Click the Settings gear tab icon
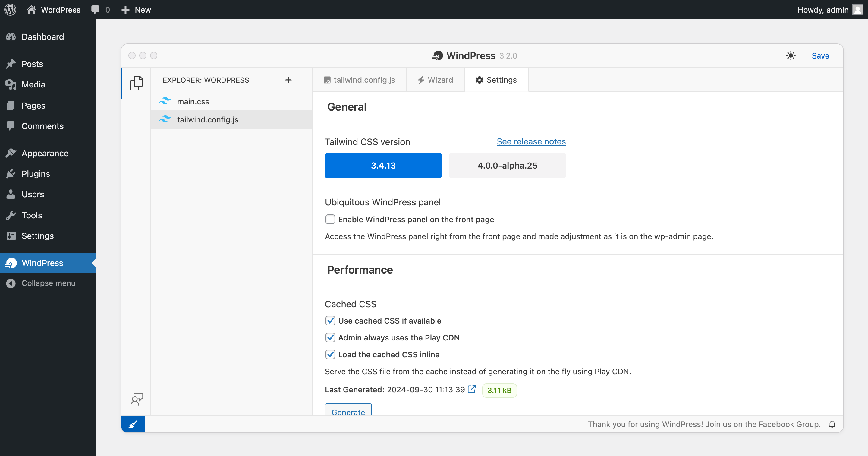Viewport: 868px width, 456px height. (479, 80)
